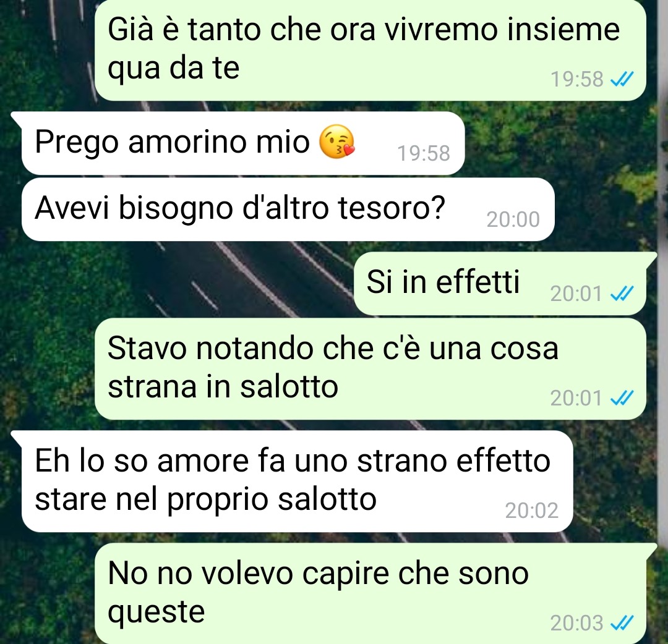Viewport: 668px width, 644px height.
Task: Select the 'Prego amorino mio' message bubble
Action: [x=243, y=143]
